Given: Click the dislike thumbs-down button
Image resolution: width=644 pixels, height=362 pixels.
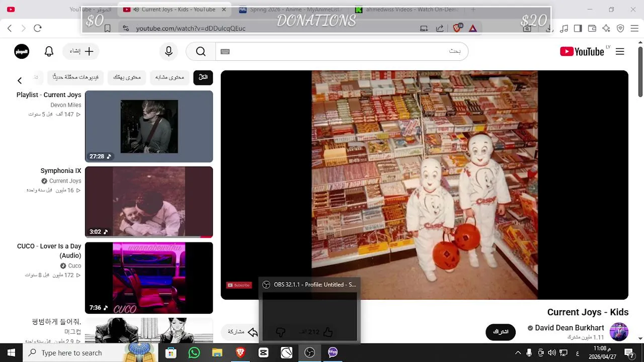Looking at the screenshot, I should point(281,332).
